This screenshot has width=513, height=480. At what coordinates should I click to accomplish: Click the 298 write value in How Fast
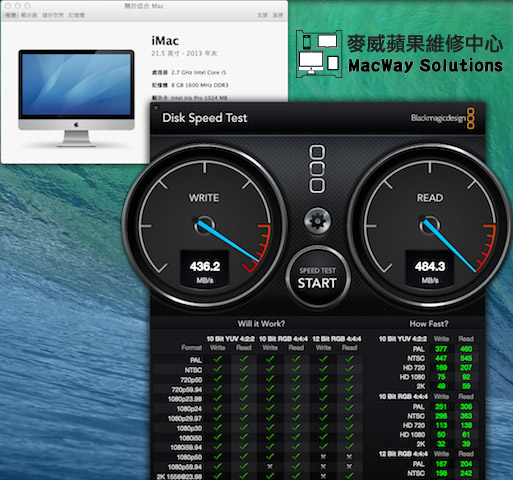[x=441, y=416]
